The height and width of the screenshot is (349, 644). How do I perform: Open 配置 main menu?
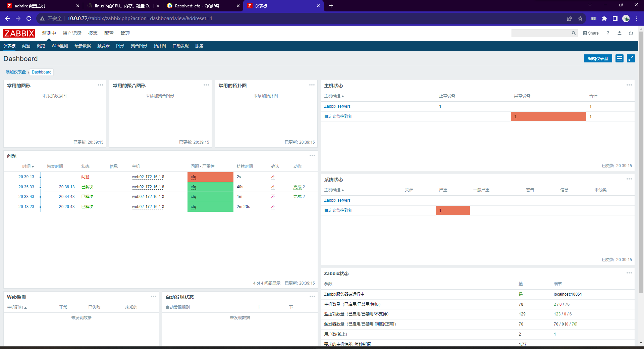click(109, 33)
